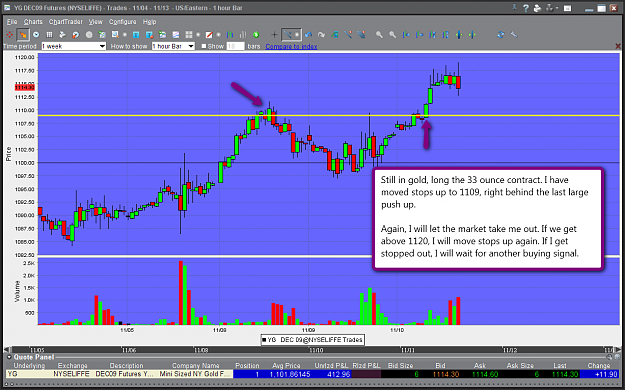Click the blue T icon with red dot

(x=149, y=35)
